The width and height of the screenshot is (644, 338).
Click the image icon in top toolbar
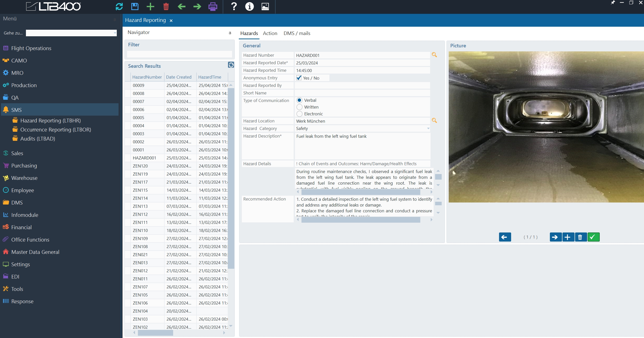pyautogui.click(x=265, y=7)
